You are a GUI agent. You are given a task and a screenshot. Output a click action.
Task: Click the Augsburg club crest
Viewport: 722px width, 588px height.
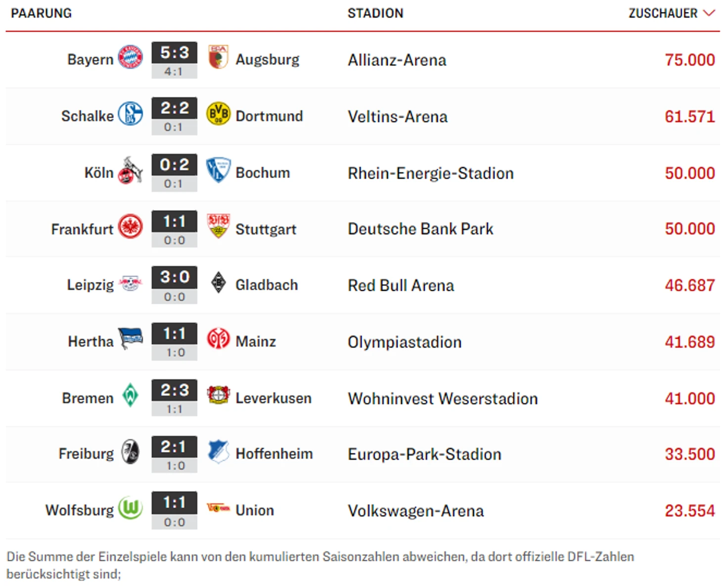pos(218,57)
